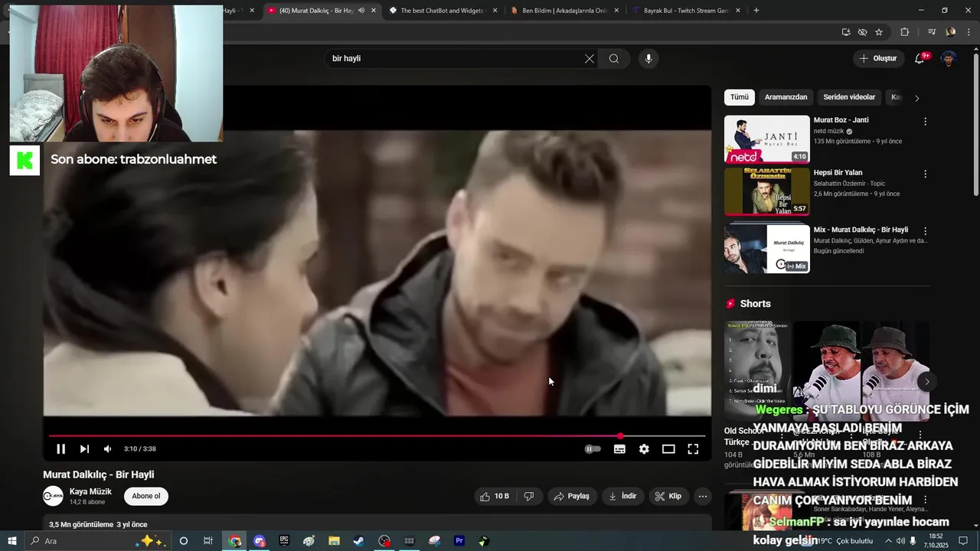Select the Aramanızdan filter chip

point(786,97)
